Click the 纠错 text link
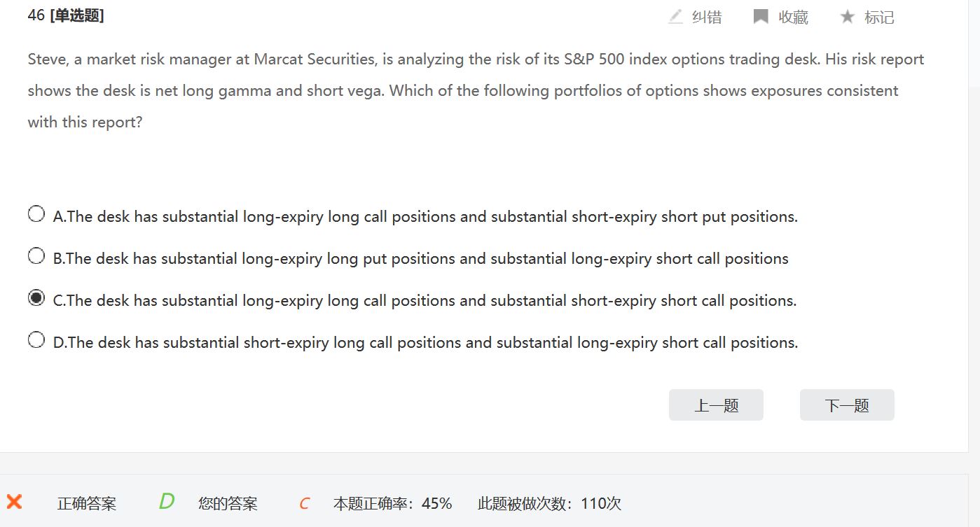The image size is (980, 527). (706, 17)
